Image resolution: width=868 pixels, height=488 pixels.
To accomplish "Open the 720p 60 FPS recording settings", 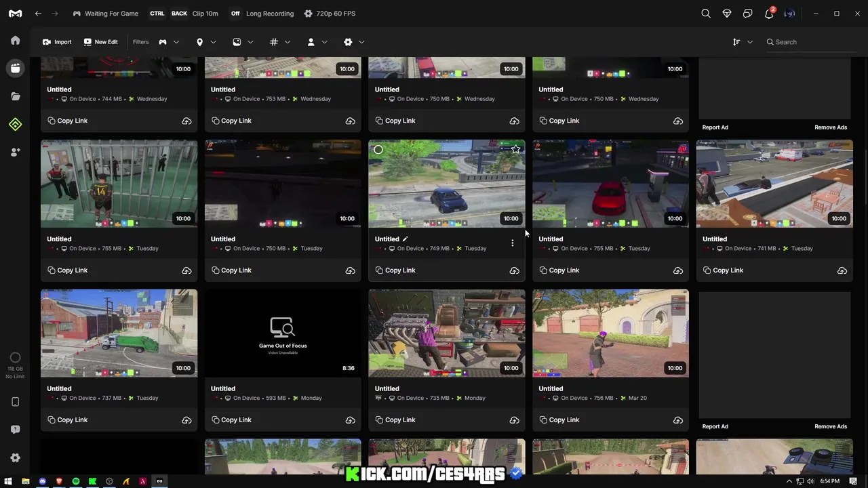I will [330, 14].
